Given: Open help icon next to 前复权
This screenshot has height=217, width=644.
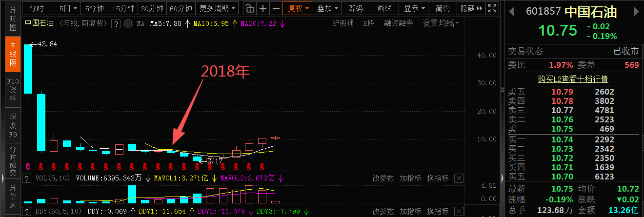Looking at the screenshot, I should [116, 23].
